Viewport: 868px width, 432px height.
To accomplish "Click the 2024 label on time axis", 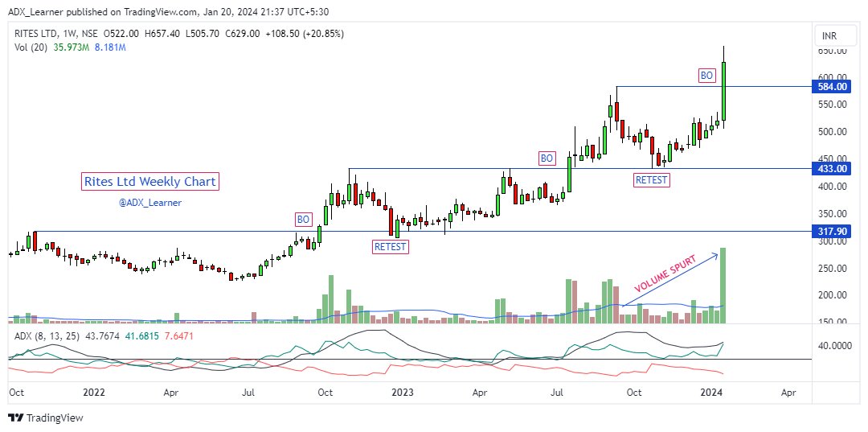I will tap(711, 393).
